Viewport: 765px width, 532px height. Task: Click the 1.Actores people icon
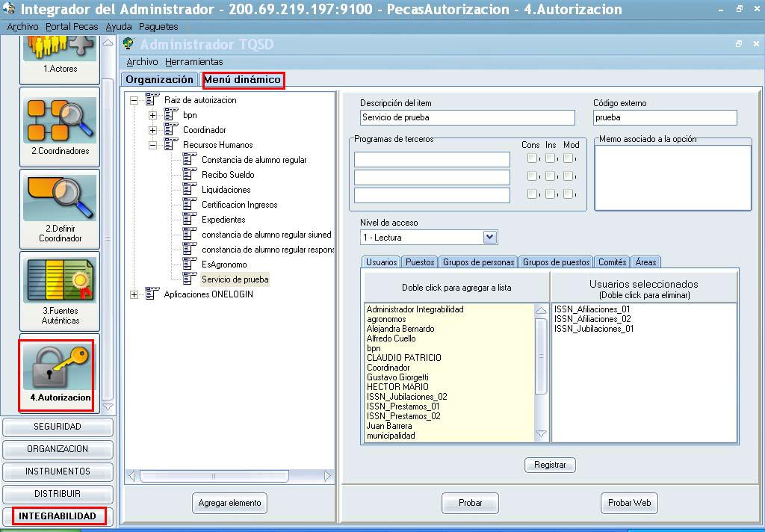click(60, 46)
